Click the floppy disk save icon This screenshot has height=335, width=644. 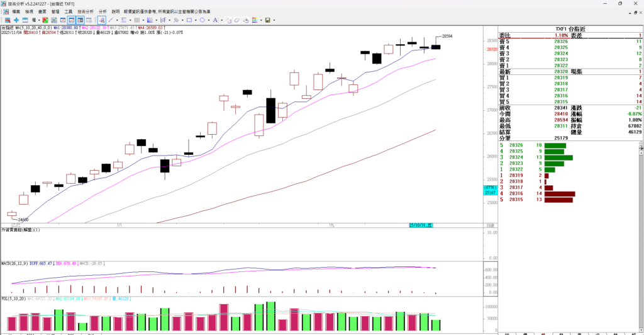pos(267,20)
